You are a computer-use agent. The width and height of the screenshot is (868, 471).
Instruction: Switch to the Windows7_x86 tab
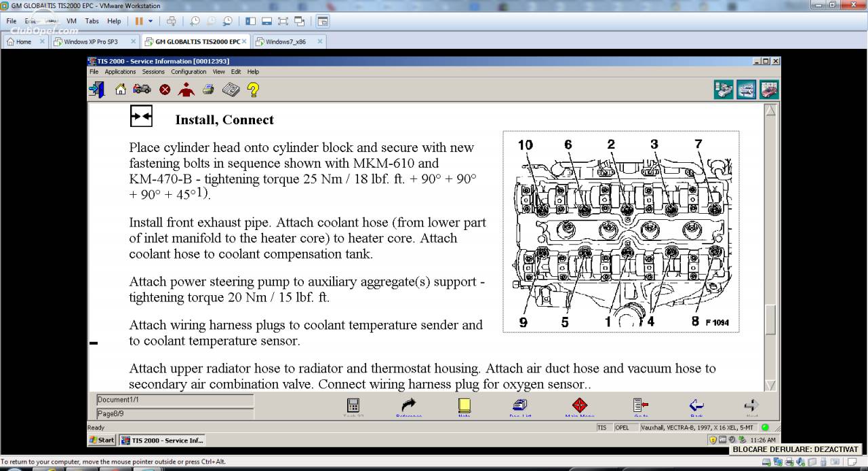[290, 41]
